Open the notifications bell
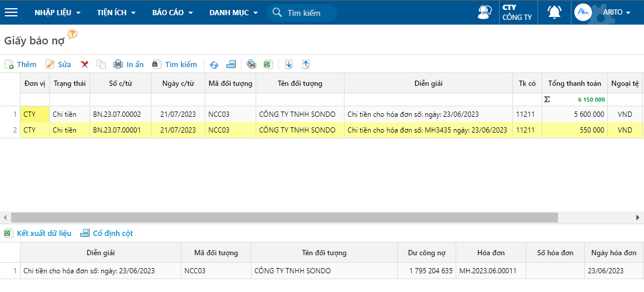This screenshot has width=644, height=292. point(554,12)
